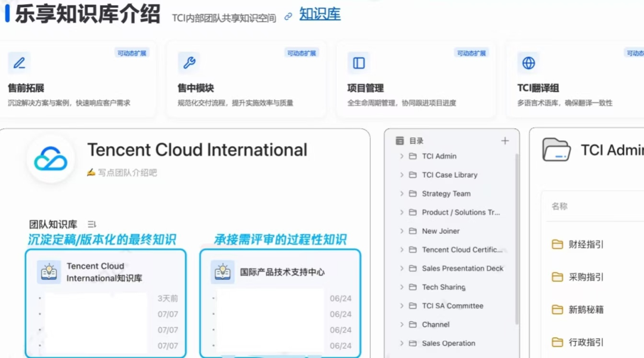This screenshot has width=644, height=358.
Task: Click the Tencent Cloud logo avatar
Action: (51, 159)
